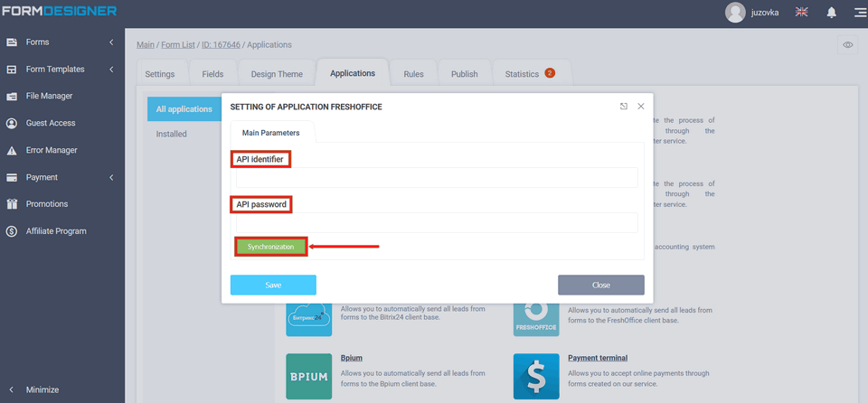
Task: Focus the API identifier input field
Action: pos(438,178)
